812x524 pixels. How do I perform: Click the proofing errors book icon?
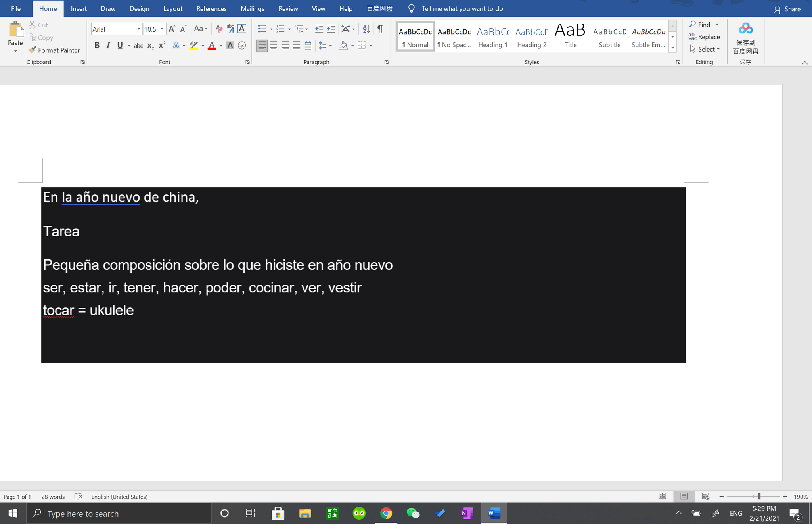pos(78,497)
